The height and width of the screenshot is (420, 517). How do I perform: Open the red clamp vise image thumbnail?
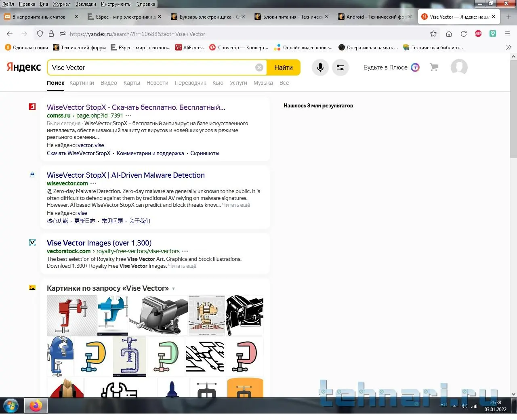click(71, 315)
